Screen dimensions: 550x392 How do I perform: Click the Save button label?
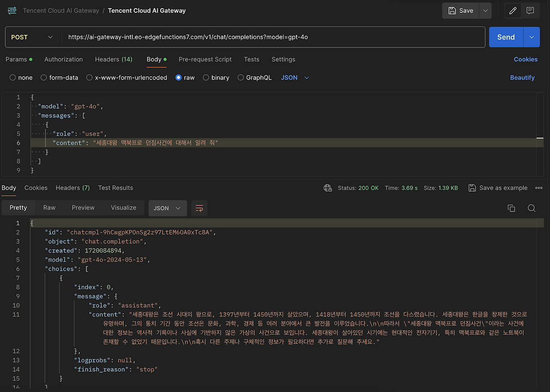(x=466, y=11)
